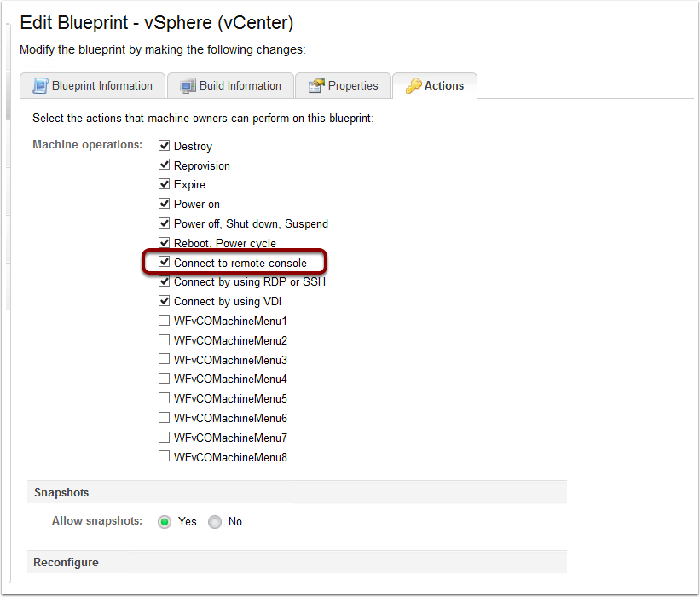Check the WFvCOMachineMenu5 box
The image size is (700, 597).
pyautogui.click(x=165, y=397)
